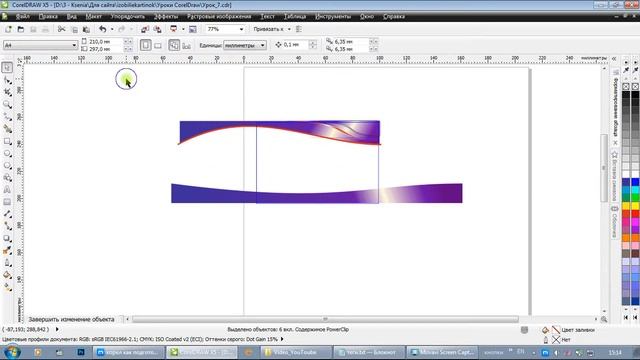Click the Application launcher icon

click(173, 29)
